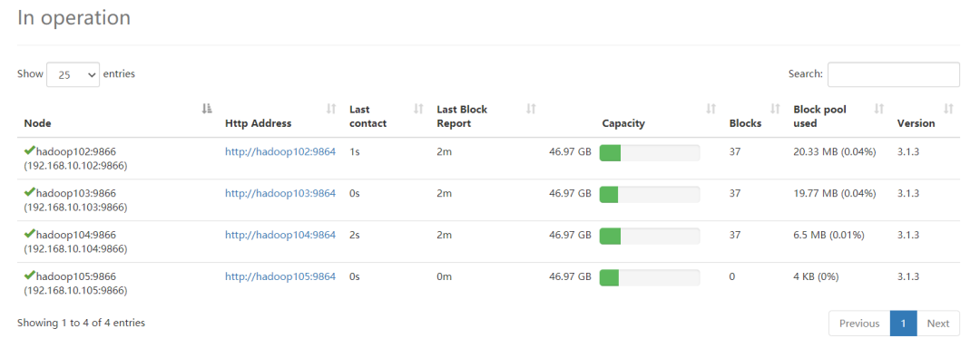Open the http://hadoop102:9864 link
This screenshot has height=358, width=980.
tap(280, 151)
